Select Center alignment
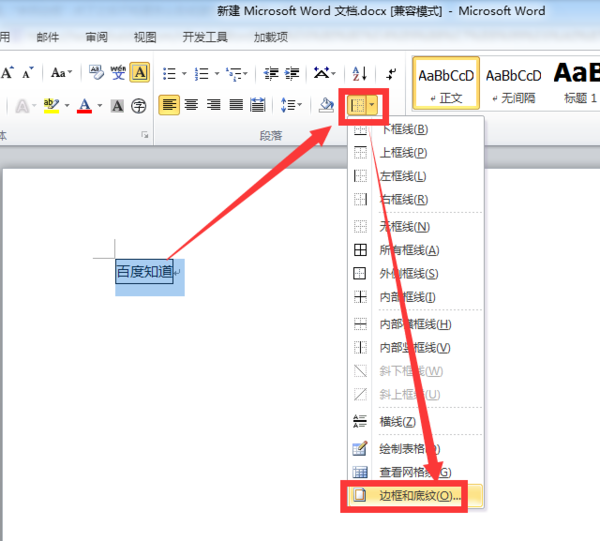The image size is (600, 541). coord(191,105)
